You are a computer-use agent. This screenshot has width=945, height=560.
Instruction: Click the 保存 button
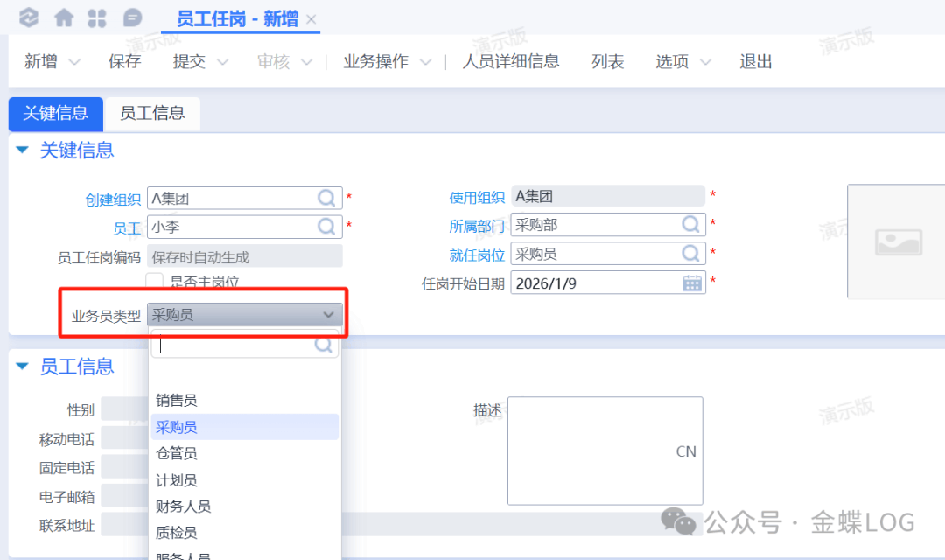[124, 61]
